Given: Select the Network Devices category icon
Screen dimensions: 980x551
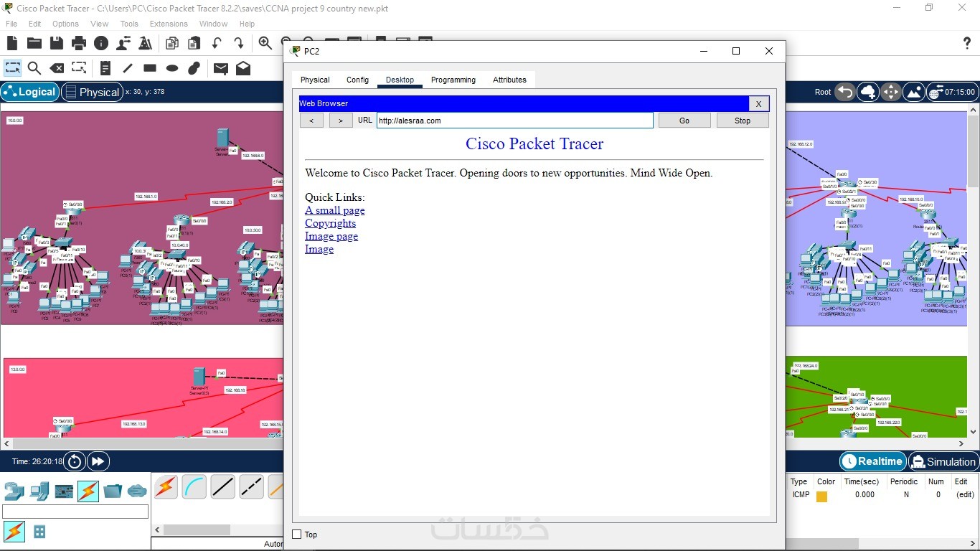Looking at the screenshot, I should (14, 491).
